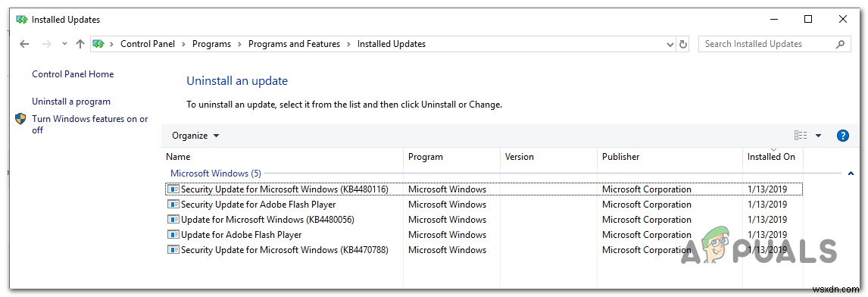Open Turn Windows features on or off
Image resolution: width=868 pixels, height=297 pixels.
point(89,124)
